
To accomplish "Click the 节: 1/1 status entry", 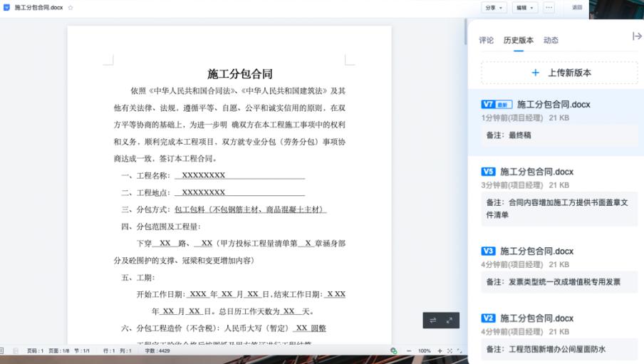I will click(x=82, y=351).
